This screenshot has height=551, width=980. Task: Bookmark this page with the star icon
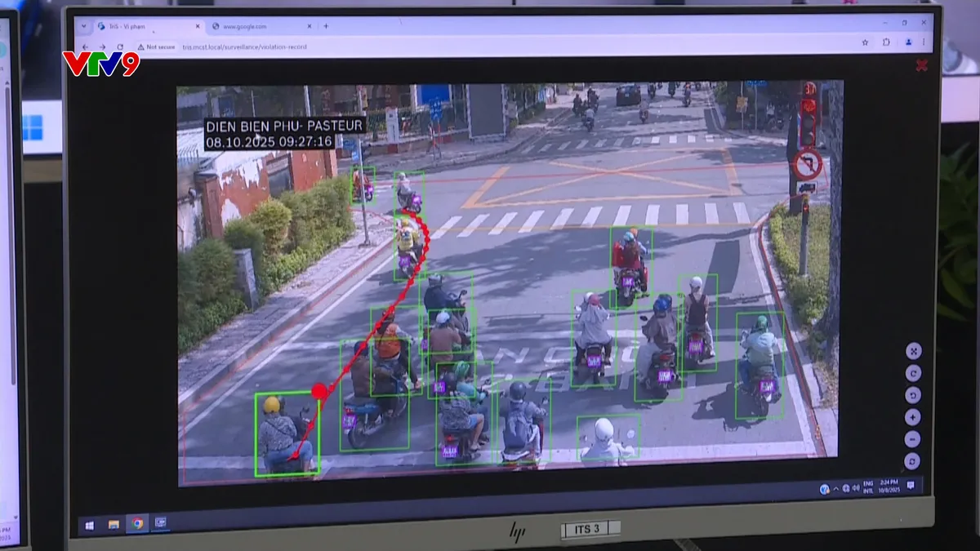865,42
